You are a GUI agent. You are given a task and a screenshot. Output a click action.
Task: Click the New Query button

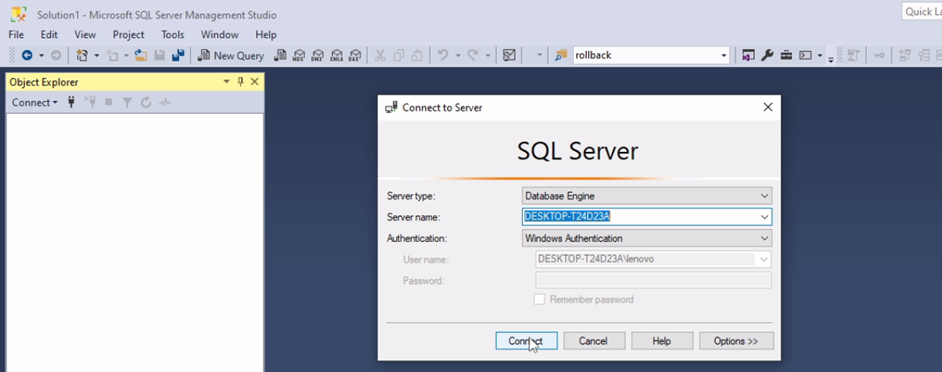(x=231, y=55)
